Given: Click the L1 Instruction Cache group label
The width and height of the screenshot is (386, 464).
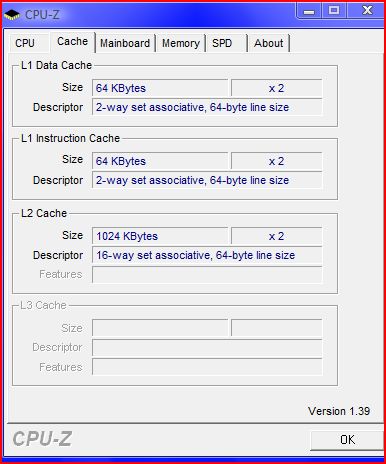Looking at the screenshot, I should 70,138.
